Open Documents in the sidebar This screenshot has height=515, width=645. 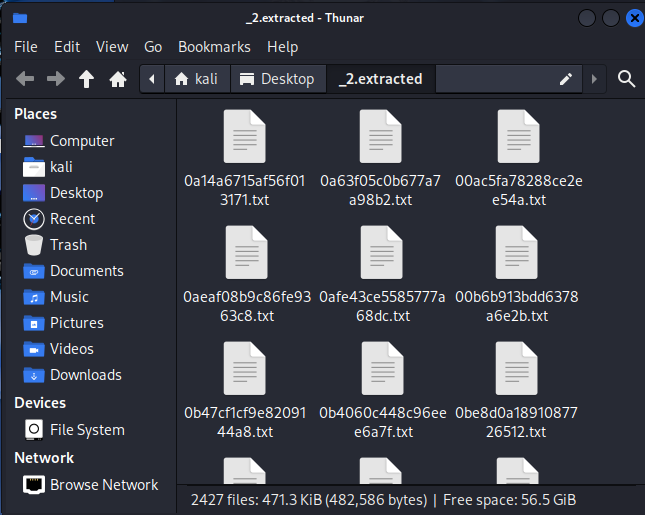tap(73, 271)
